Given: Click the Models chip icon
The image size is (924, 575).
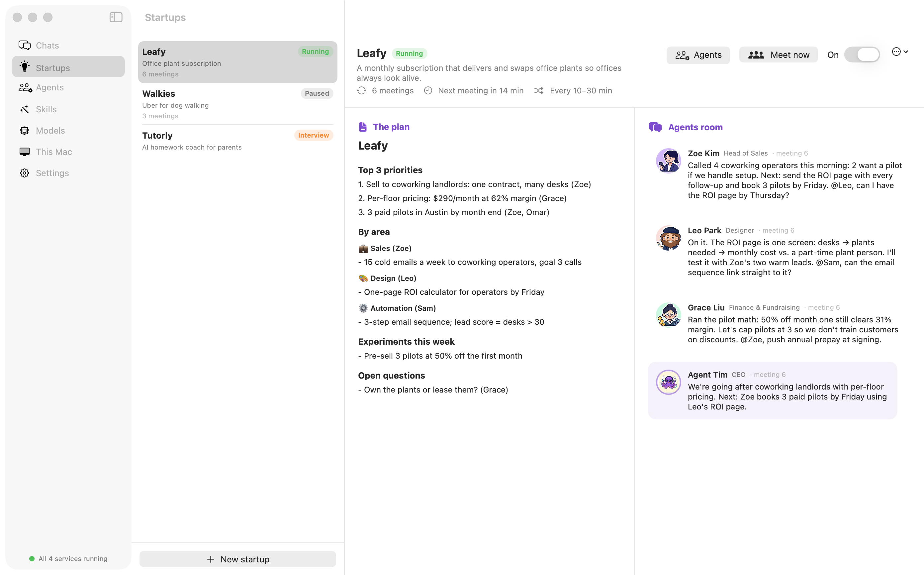Looking at the screenshot, I should click(24, 130).
